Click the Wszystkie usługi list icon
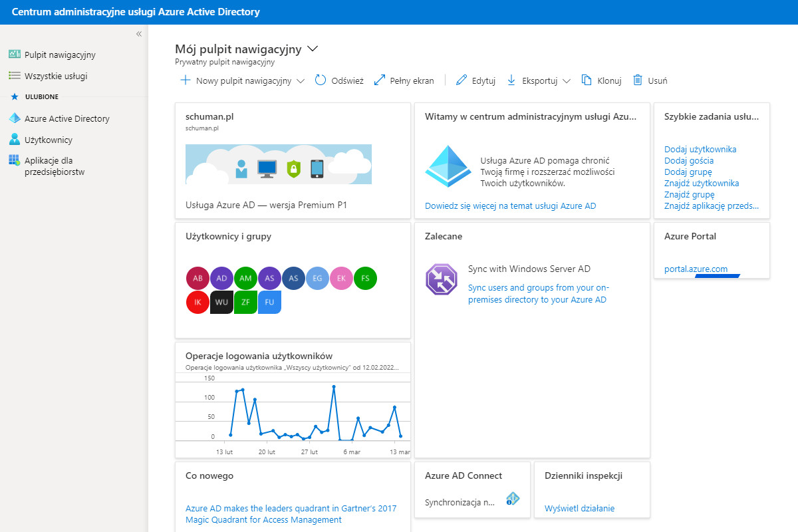The height and width of the screenshot is (532, 798). [15, 76]
